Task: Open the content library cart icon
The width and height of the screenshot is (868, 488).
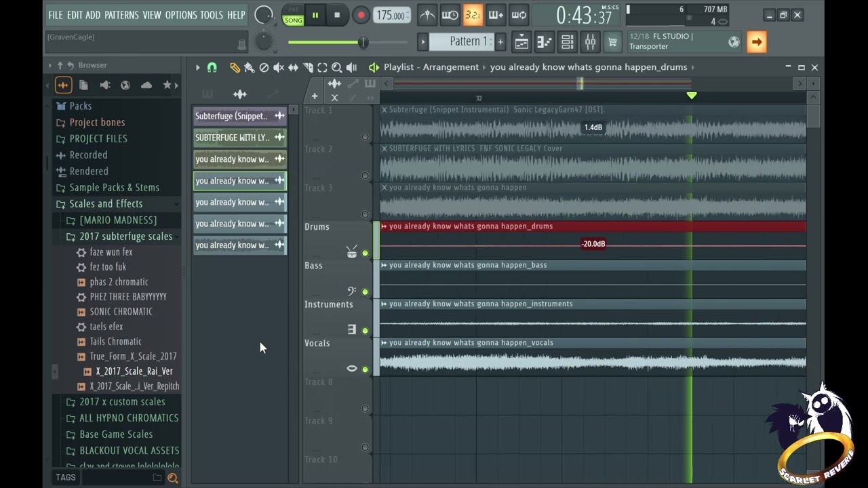Action: (613, 42)
